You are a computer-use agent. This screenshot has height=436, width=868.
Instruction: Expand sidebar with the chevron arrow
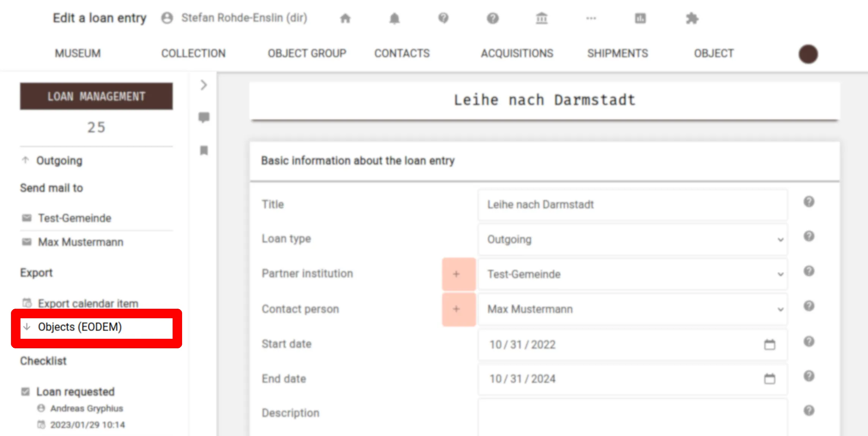[204, 85]
